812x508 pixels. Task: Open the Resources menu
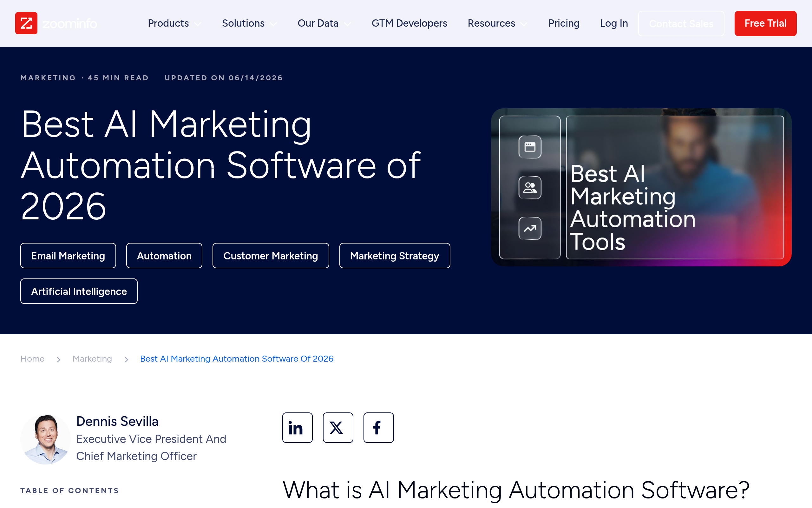[491, 23]
